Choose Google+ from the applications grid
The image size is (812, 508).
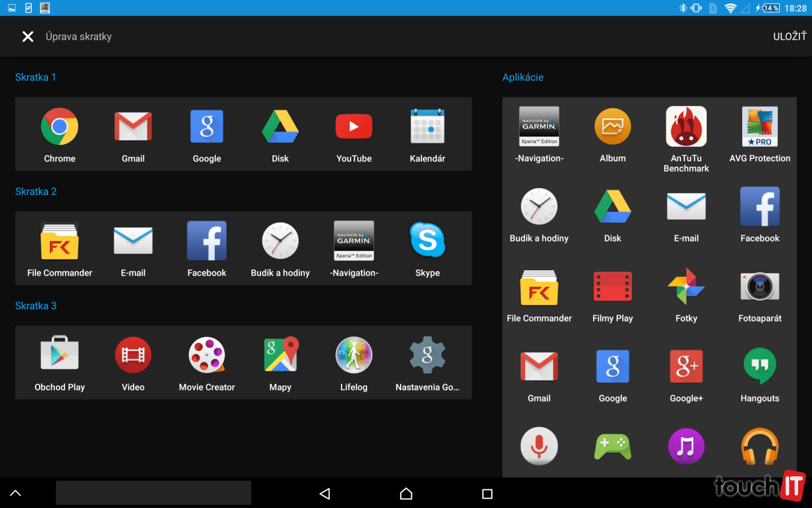[x=686, y=367]
